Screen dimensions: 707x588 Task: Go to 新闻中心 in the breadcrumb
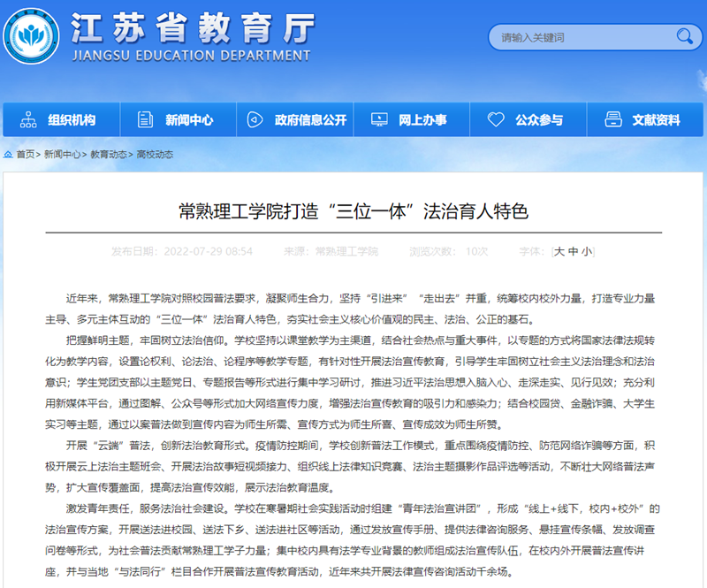click(62, 155)
